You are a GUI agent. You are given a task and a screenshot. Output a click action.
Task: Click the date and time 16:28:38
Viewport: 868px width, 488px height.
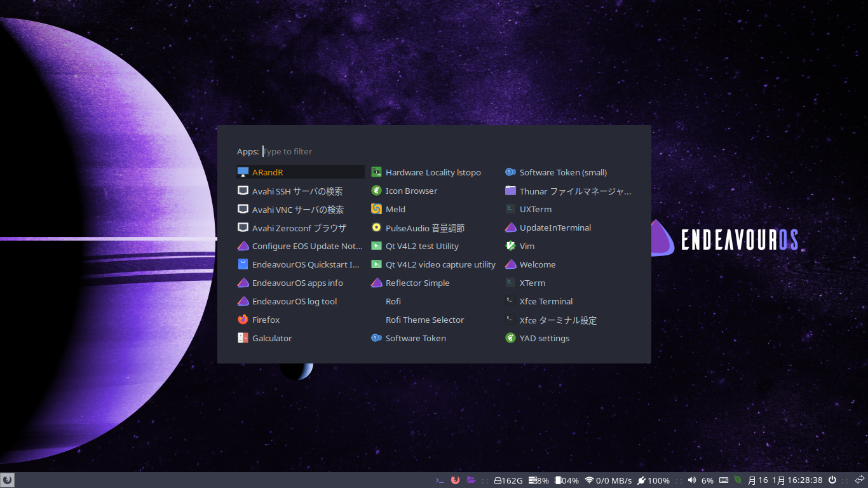pos(785,480)
